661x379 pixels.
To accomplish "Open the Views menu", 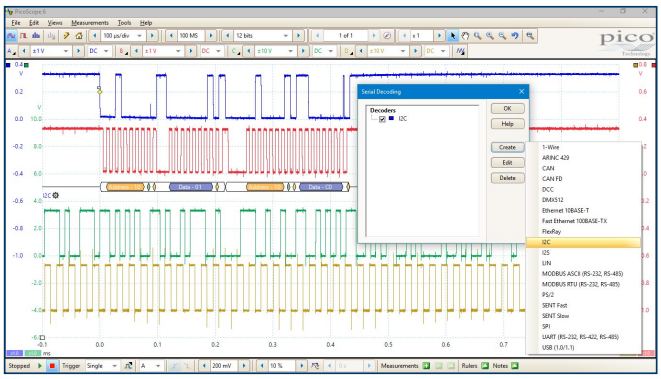I will click(x=55, y=23).
